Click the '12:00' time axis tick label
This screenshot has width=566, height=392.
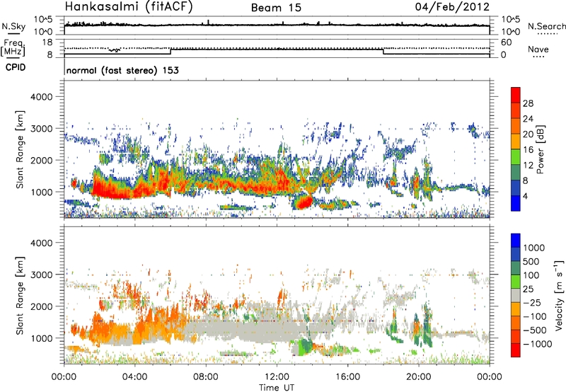[x=277, y=377]
